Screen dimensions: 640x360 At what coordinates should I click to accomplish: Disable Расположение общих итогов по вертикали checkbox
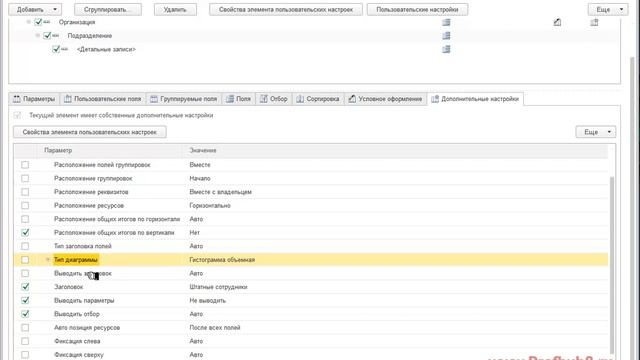click(25, 233)
